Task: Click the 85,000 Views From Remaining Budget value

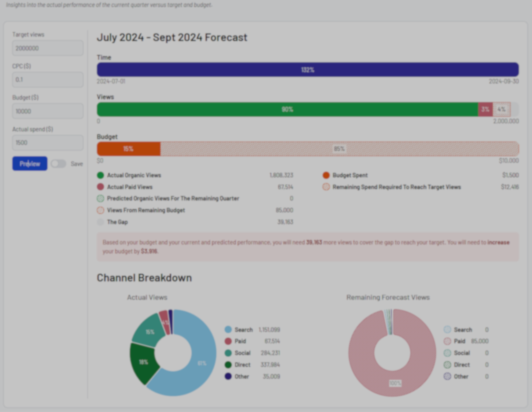Action: tap(284, 210)
